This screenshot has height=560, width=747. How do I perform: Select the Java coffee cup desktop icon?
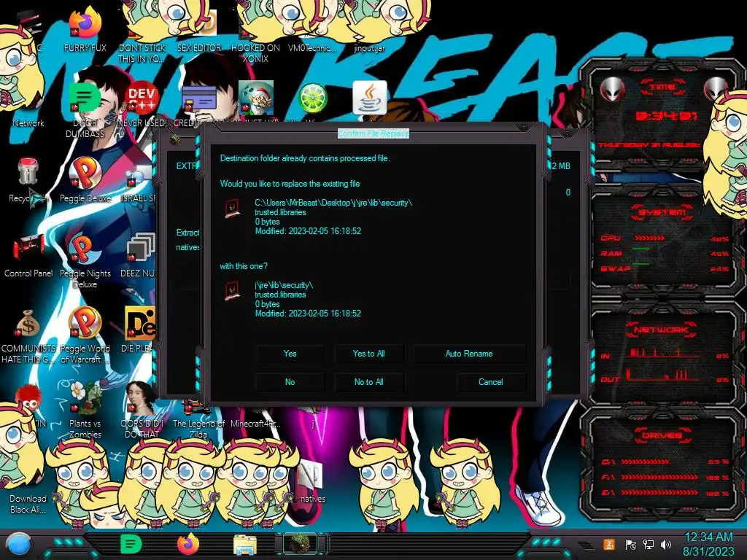tap(370, 98)
